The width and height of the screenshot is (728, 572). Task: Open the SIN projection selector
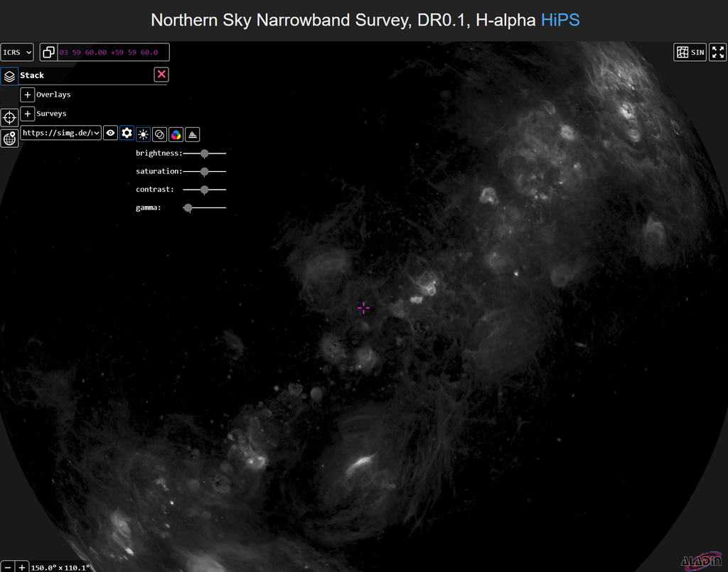tap(690, 53)
